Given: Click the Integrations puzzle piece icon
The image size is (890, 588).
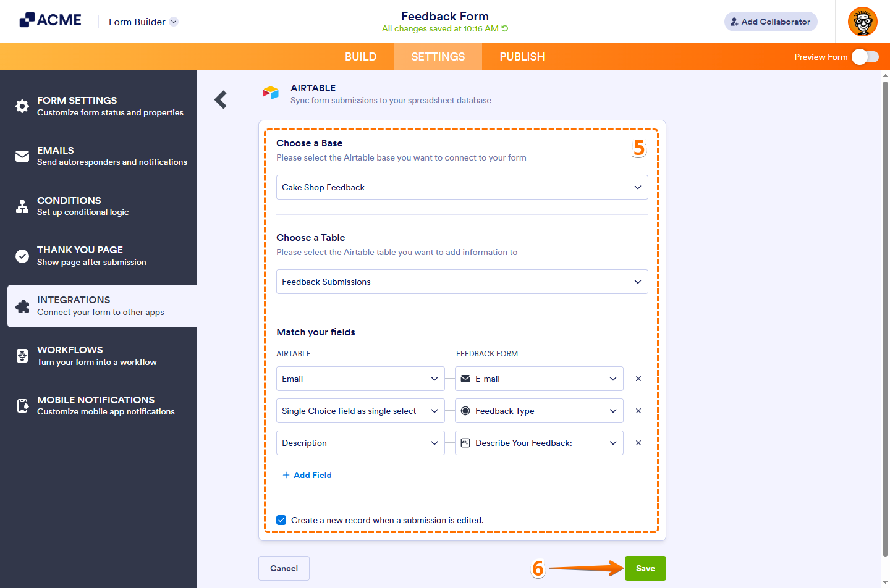Looking at the screenshot, I should pyautogui.click(x=22, y=306).
